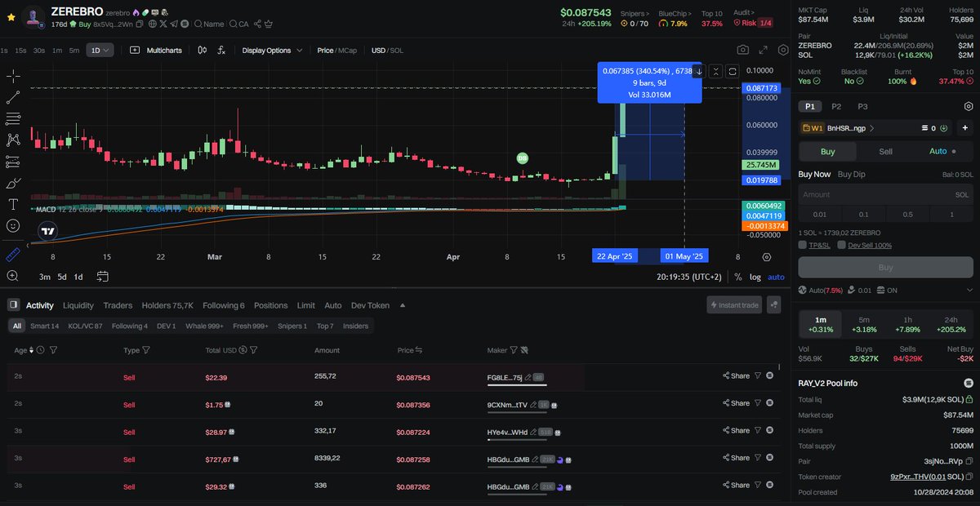Switch to the Sell tab in trade panel
Viewport: 980px width, 506px height.
[885, 151]
